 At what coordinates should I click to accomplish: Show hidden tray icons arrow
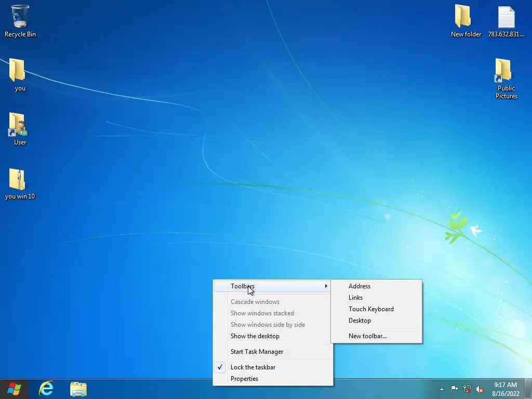tap(442, 389)
